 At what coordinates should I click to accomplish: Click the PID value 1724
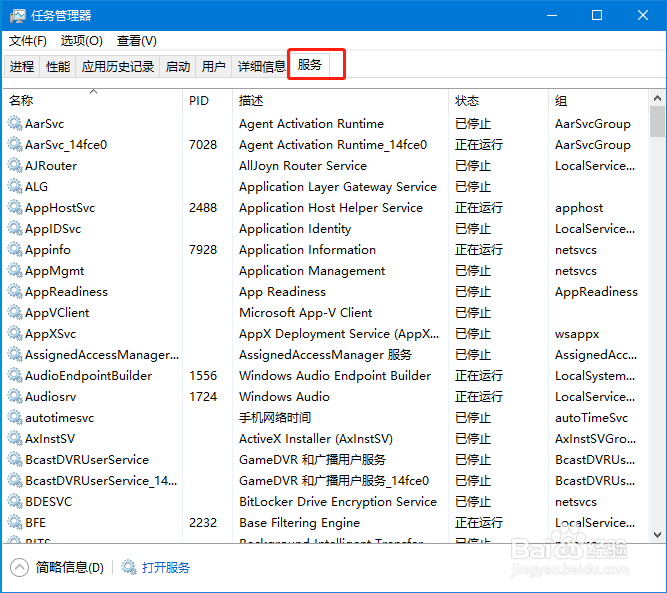(x=203, y=397)
